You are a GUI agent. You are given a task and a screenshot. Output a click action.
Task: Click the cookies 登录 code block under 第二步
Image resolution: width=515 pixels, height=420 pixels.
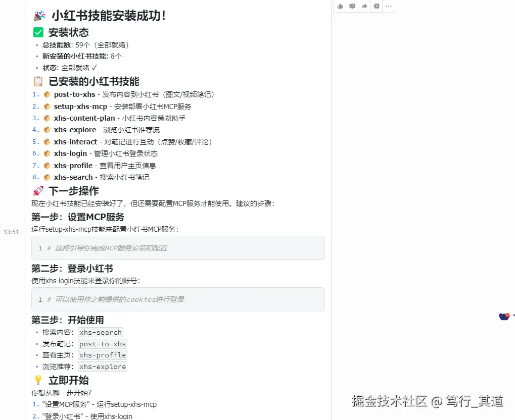[x=177, y=299]
